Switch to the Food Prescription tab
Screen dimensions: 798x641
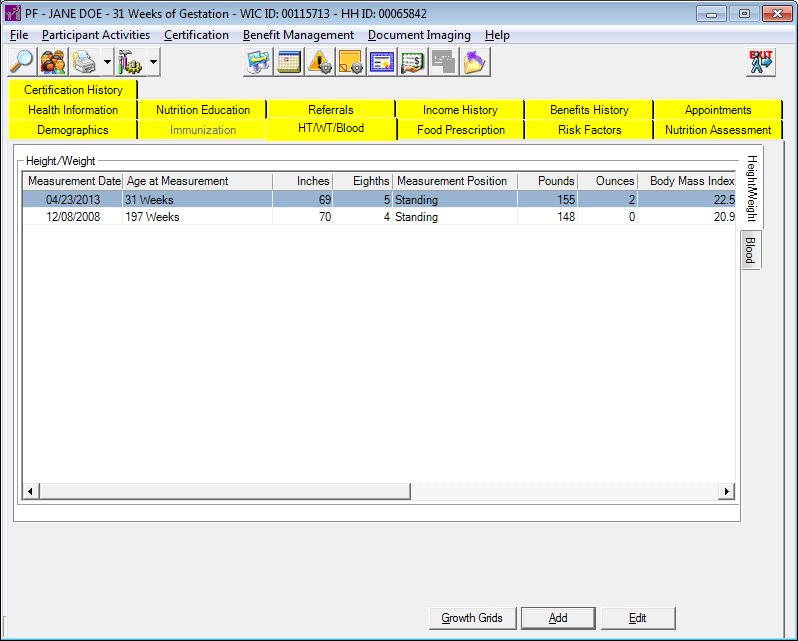tap(460, 130)
